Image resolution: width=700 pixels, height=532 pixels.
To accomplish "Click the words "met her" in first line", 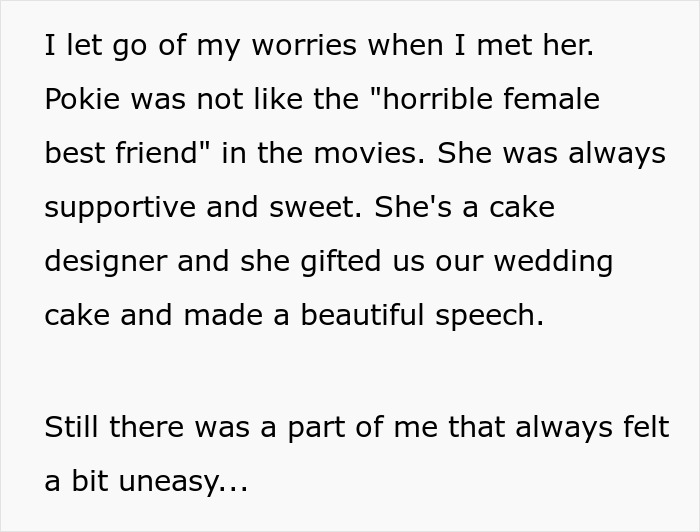I will [542, 46].
